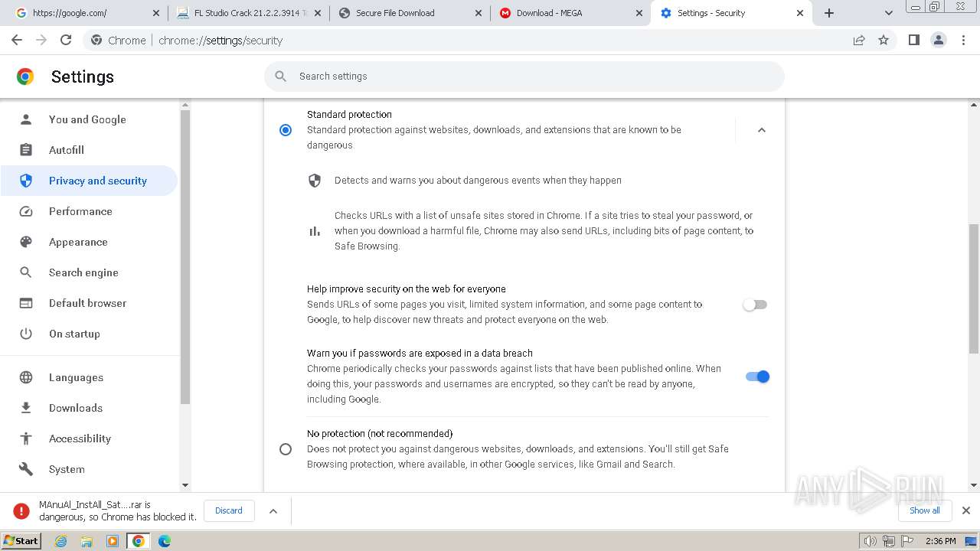Toggle Warn you if passwords are exposed
Viewport: 980px width, 551px height.
[757, 377]
